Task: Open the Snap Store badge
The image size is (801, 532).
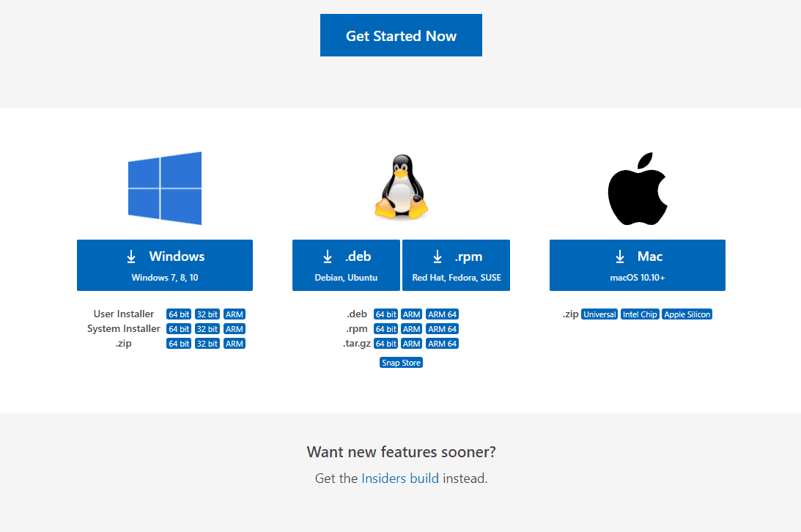Action: point(401,362)
